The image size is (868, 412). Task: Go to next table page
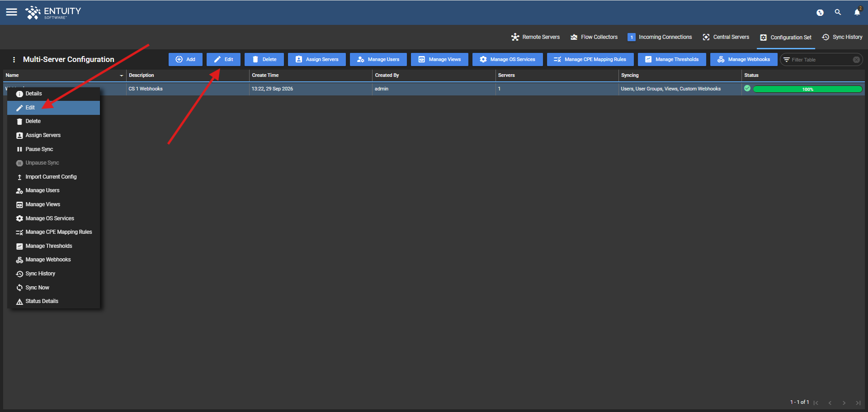[844, 403]
